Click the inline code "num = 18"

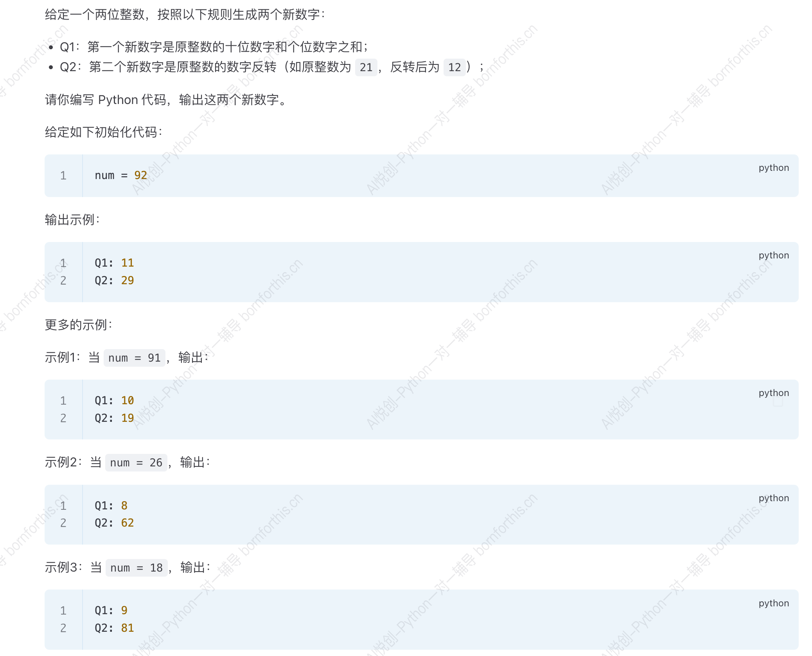point(137,568)
